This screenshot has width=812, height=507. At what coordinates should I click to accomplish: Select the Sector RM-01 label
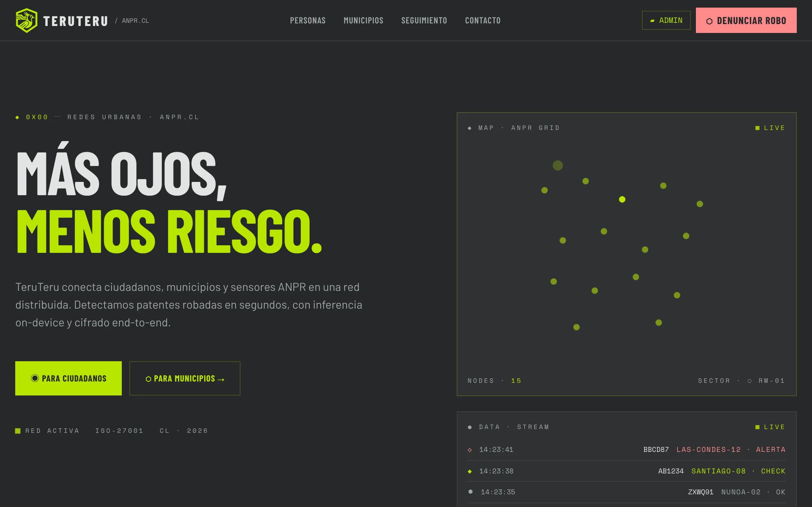pos(742,381)
